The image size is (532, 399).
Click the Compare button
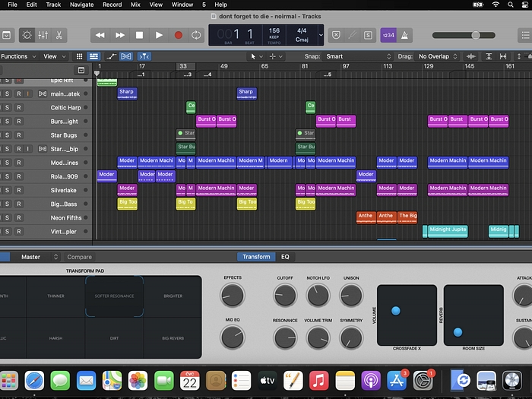pyautogui.click(x=79, y=257)
